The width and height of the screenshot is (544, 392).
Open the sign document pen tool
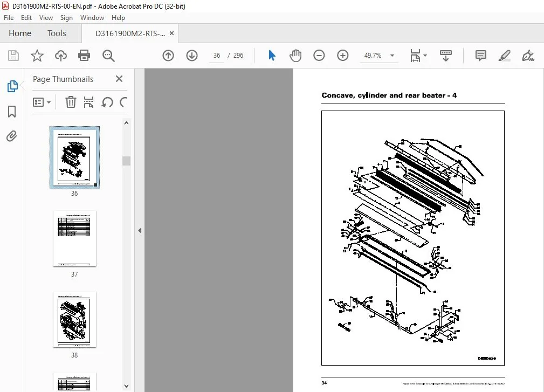528,56
